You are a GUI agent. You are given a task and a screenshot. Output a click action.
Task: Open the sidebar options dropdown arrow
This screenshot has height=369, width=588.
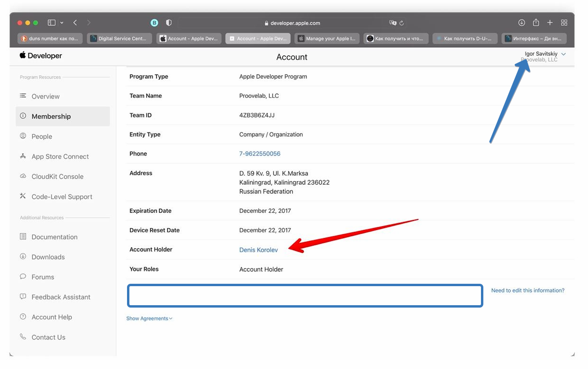click(62, 23)
